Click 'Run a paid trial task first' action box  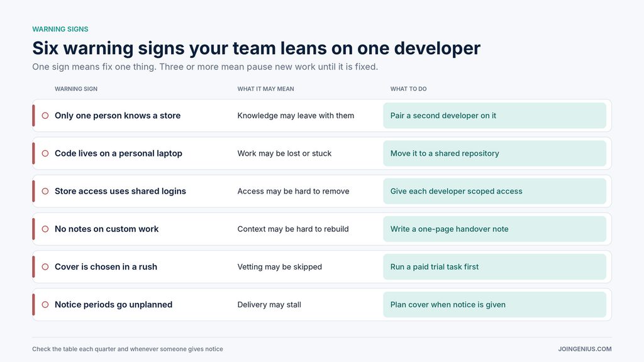point(494,266)
